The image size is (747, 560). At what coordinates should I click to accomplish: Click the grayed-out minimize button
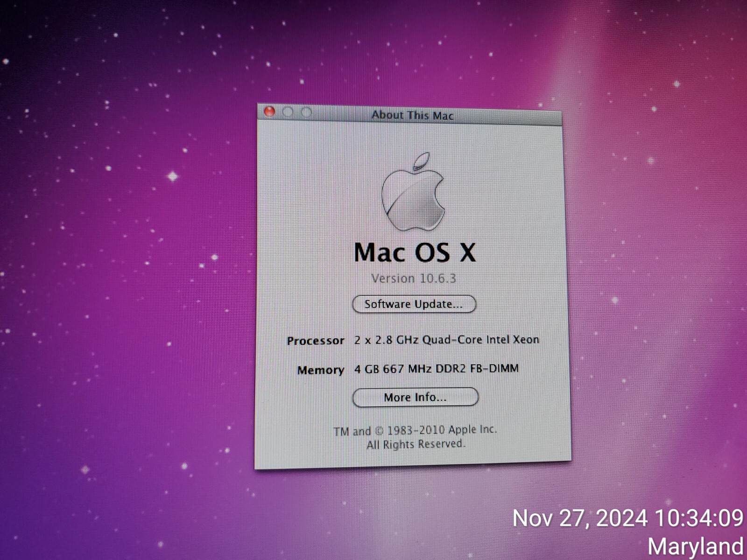click(288, 112)
